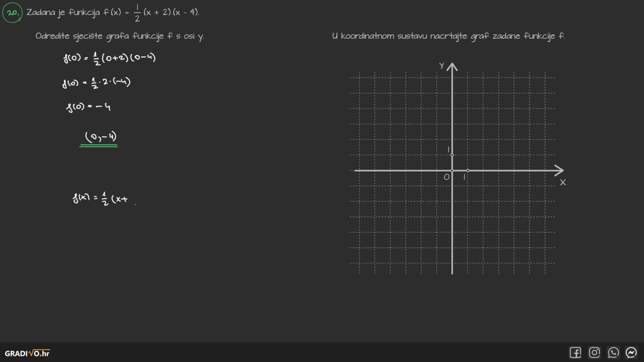644x362 pixels.
Task: Click the arrow tip of the y-axis
Action: [x=452, y=64]
